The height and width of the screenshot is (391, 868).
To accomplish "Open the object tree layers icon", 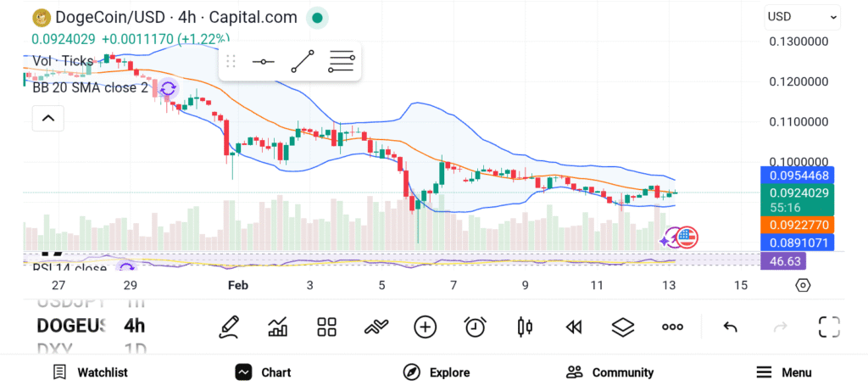I will pos(623,327).
